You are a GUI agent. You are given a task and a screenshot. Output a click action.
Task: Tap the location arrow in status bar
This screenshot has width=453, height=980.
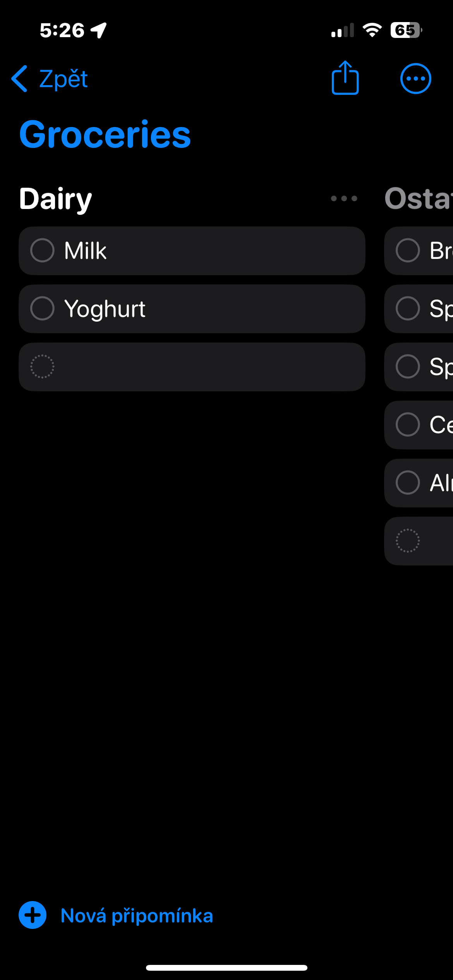tap(99, 30)
